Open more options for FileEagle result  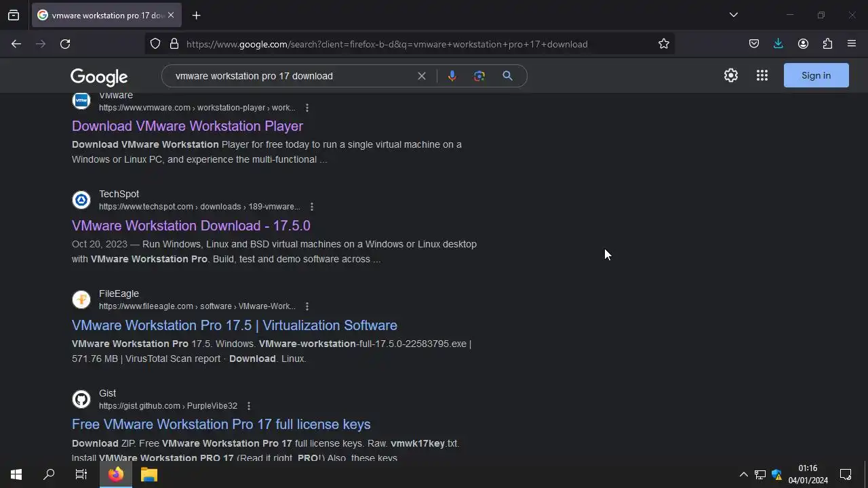coord(307,306)
